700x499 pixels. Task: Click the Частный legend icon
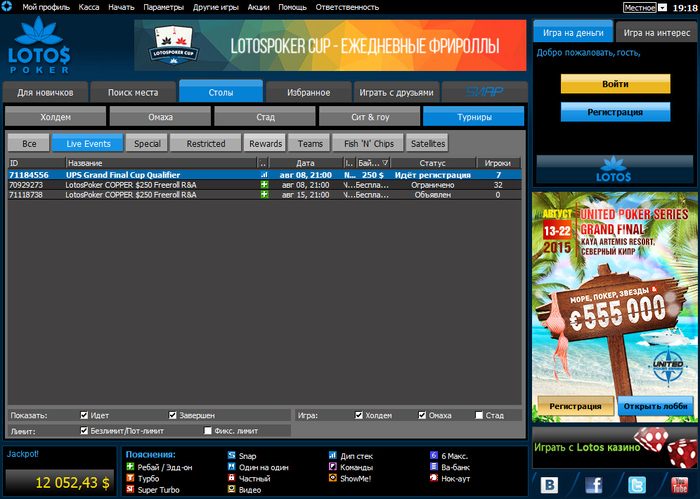pos(231,478)
